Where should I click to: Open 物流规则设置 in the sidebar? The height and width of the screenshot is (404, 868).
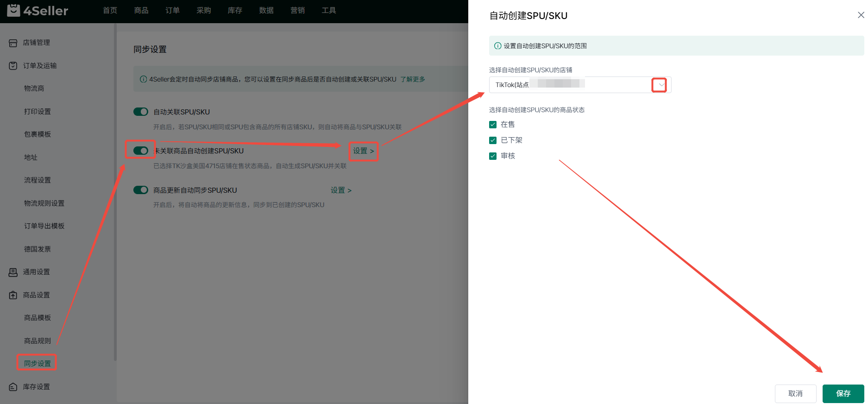pos(44,203)
